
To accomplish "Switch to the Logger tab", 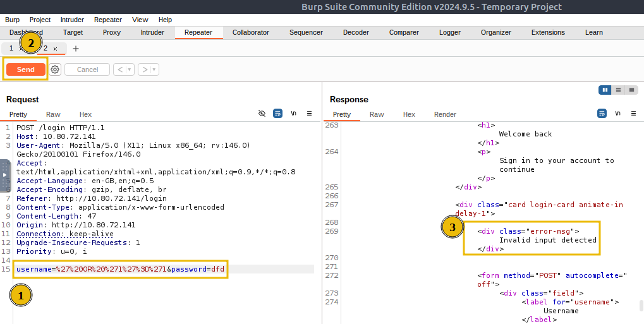I will [x=450, y=32].
